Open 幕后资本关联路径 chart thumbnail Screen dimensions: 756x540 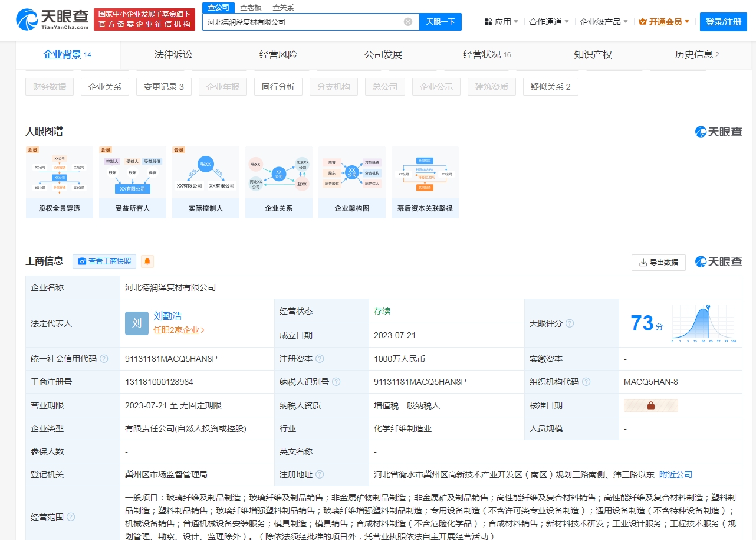(x=425, y=182)
